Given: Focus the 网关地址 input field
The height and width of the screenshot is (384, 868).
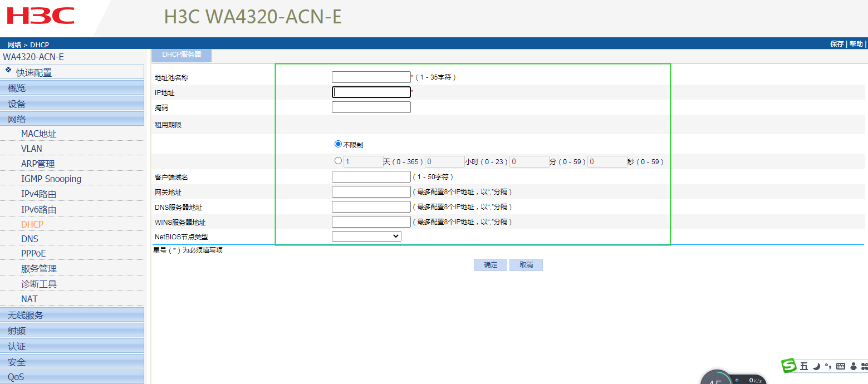Looking at the screenshot, I should pyautogui.click(x=371, y=192).
